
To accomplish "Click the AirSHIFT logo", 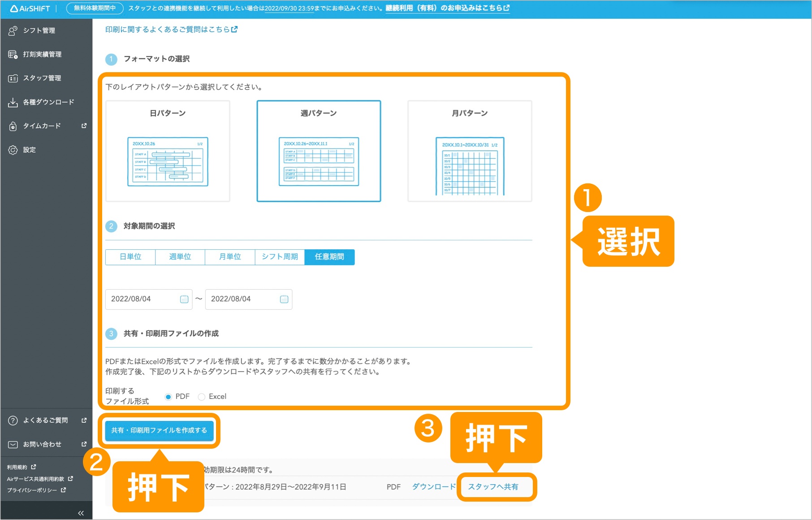I will (30, 8).
